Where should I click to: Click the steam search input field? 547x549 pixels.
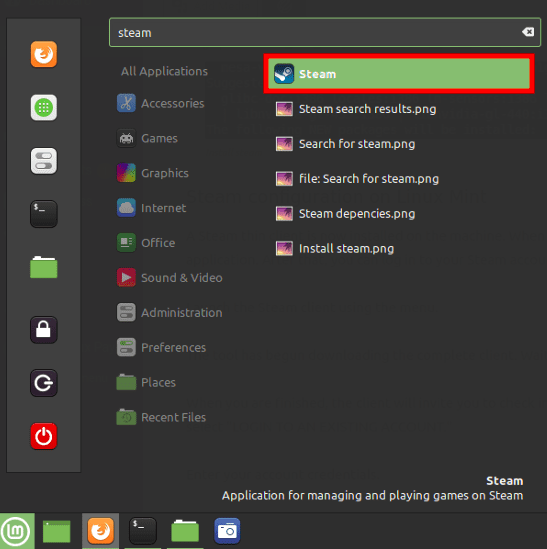click(x=325, y=32)
